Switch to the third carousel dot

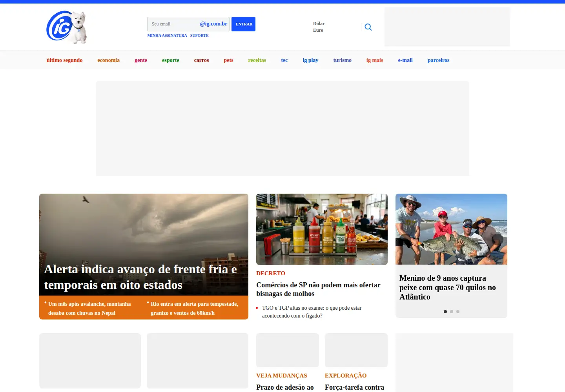pyautogui.click(x=458, y=312)
